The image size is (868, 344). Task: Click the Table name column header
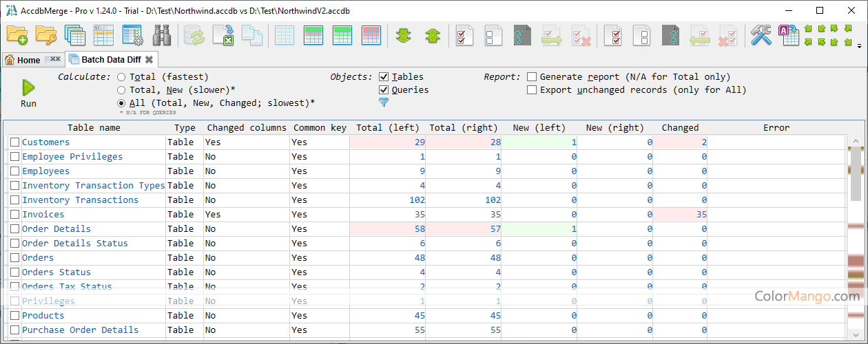point(94,128)
